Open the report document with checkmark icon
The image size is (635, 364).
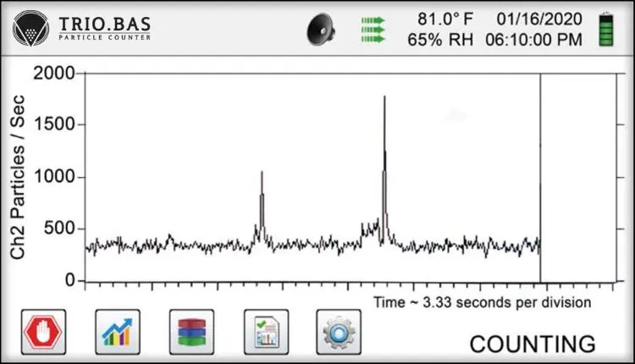(266, 332)
